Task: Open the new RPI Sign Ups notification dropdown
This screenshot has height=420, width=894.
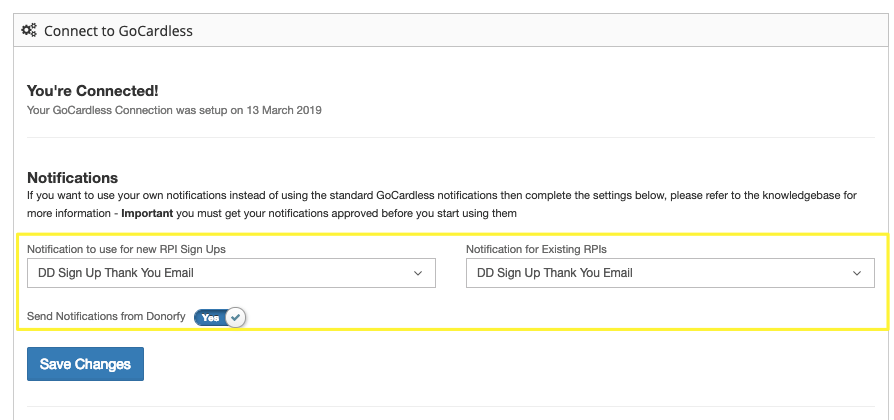Action: pos(231,272)
